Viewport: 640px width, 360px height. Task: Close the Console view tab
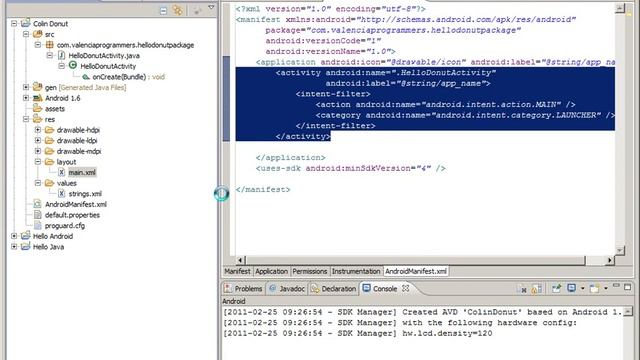(405, 288)
